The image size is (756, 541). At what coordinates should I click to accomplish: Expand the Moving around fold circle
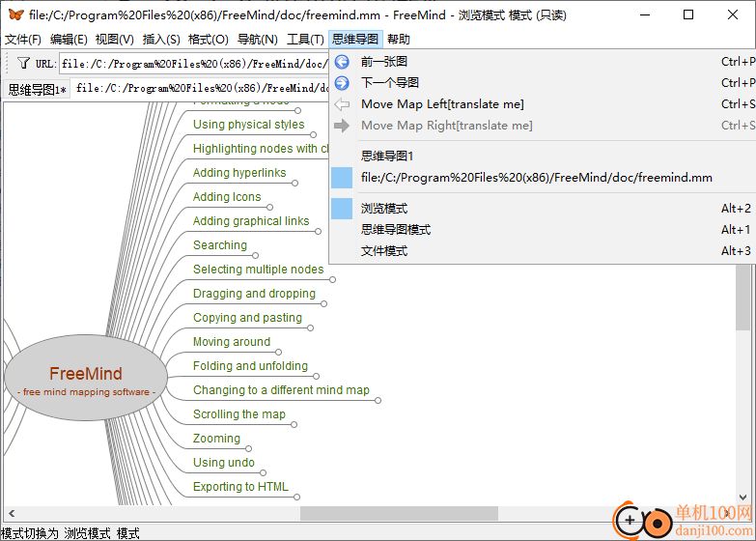pos(279,353)
